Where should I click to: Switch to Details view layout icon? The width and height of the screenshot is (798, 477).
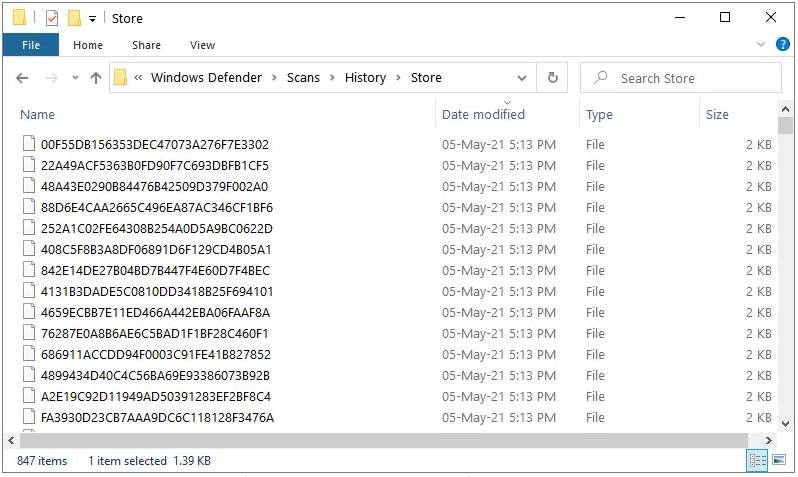pos(757,461)
